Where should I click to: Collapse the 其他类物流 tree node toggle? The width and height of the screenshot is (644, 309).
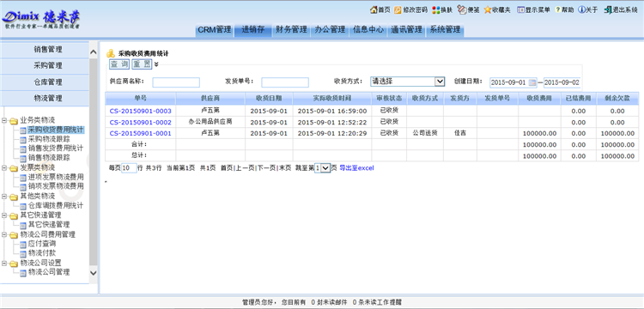(4, 197)
